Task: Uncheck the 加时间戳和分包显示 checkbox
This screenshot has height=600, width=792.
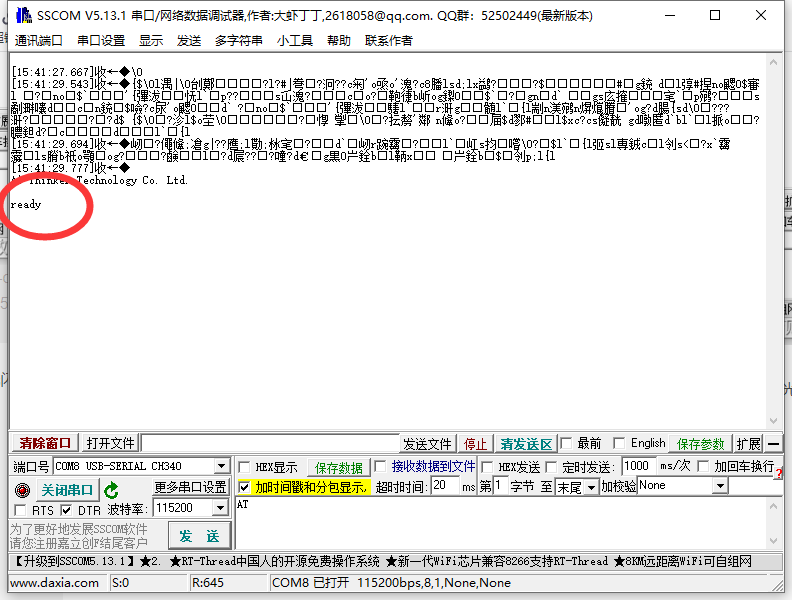Action: pos(244,487)
